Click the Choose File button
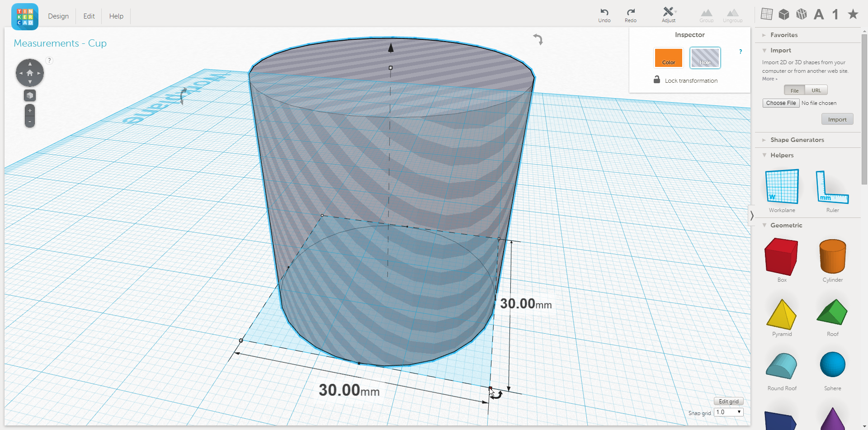The image size is (868, 430). tap(781, 103)
